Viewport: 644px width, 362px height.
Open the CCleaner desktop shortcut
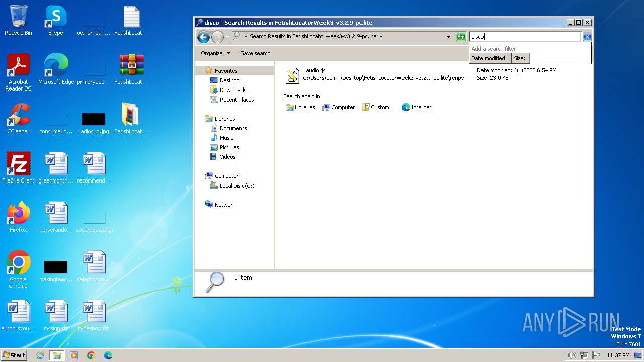point(18,119)
